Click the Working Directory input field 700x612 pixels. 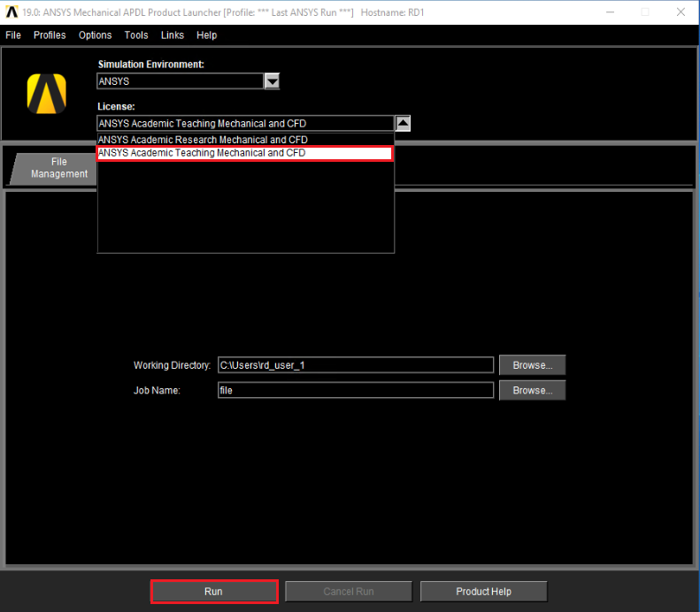tap(355, 365)
